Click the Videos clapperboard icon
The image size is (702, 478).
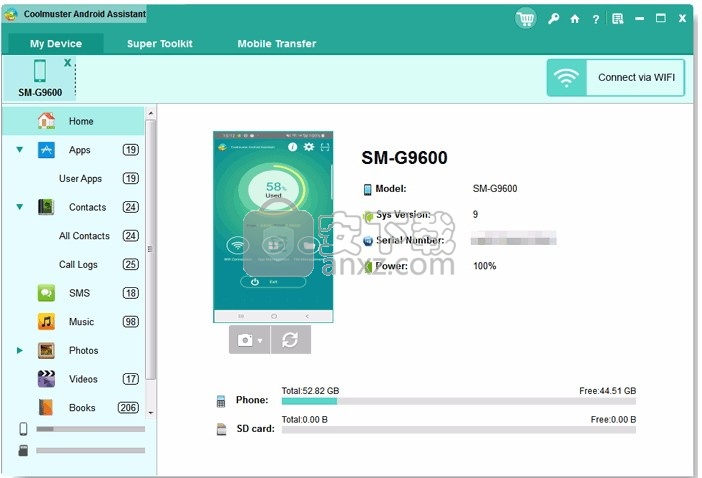click(x=46, y=379)
